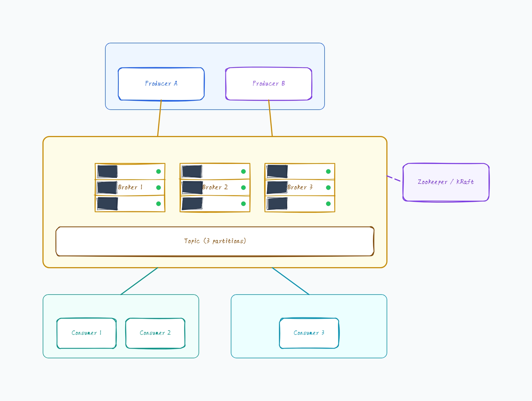The width and height of the screenshot is (532, 401).
Task: Click Broker 1 middle rack green status light
Action: pyautogui.click(x=159, y=188)
